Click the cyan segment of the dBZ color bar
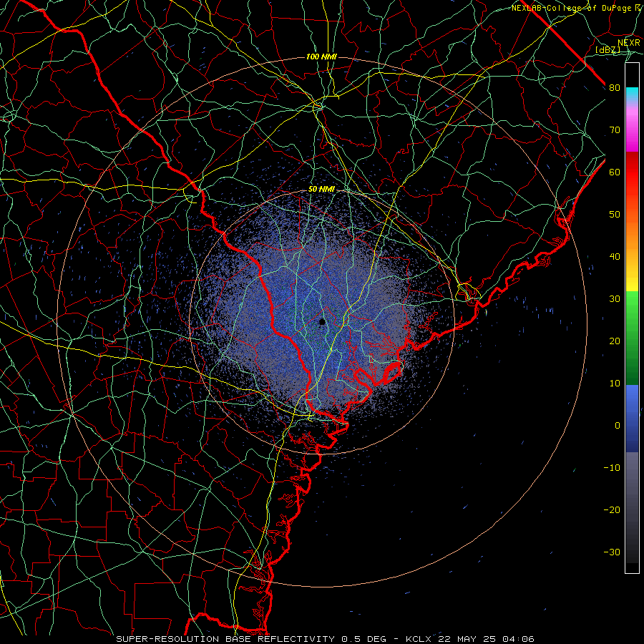 pos(632,94)
